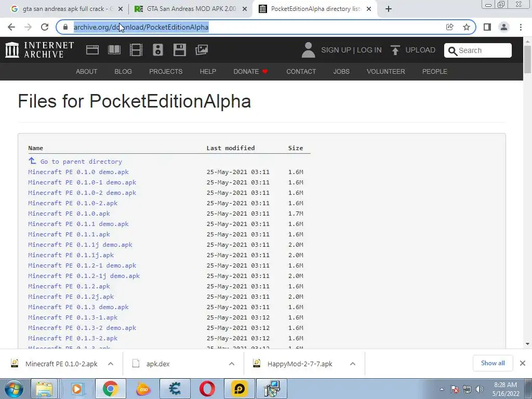
Task: Download Minecraft PE 0.1.0 demo.apk
Action: [78, 172]
